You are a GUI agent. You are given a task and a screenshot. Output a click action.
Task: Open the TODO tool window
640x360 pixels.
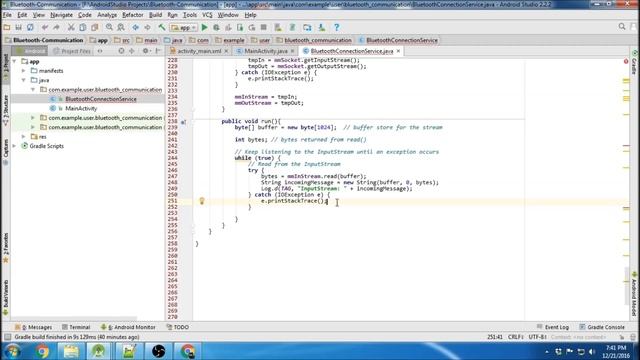pyautogui.click(x=178, y=327)
